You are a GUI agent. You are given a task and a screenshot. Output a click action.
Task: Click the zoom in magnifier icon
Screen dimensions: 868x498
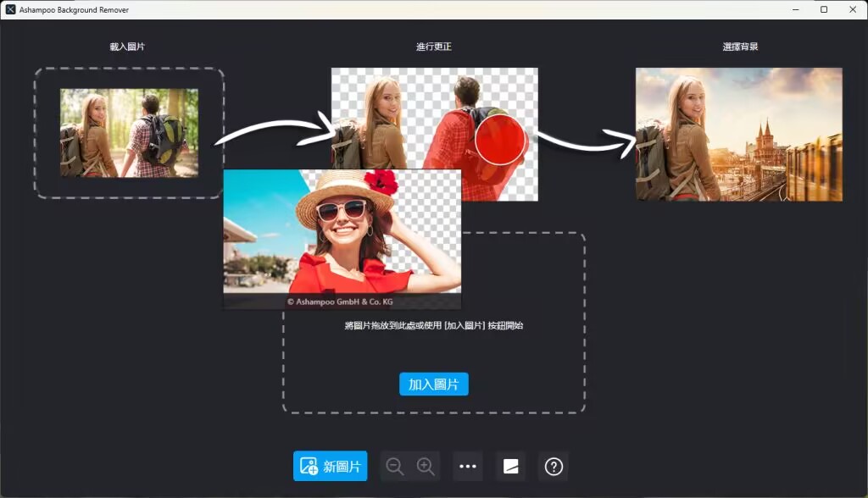pos(426,466)
